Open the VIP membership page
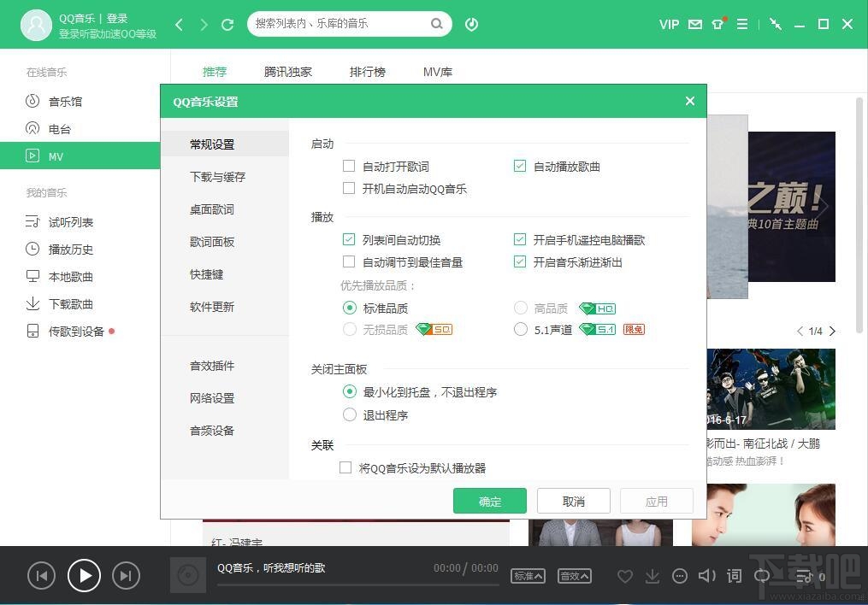Viewport: 868px width, 605px height. 669,24
